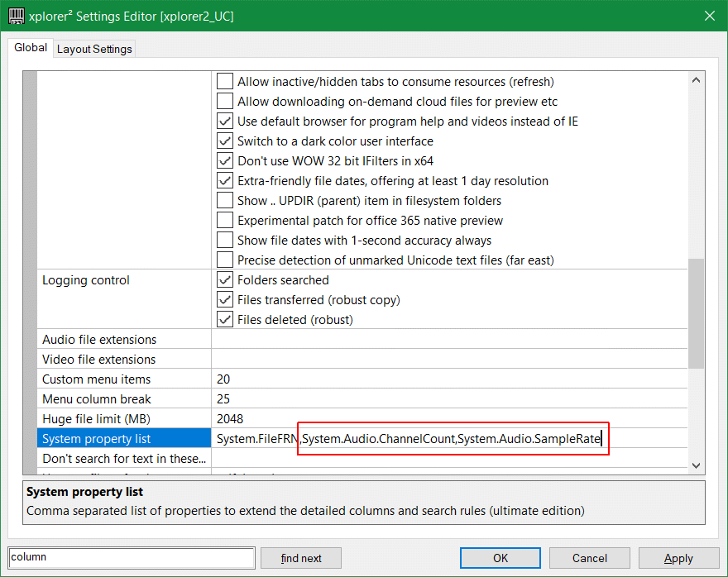Click Cancel to discard changes
The image size is (728, 577).
coord(590,558)
